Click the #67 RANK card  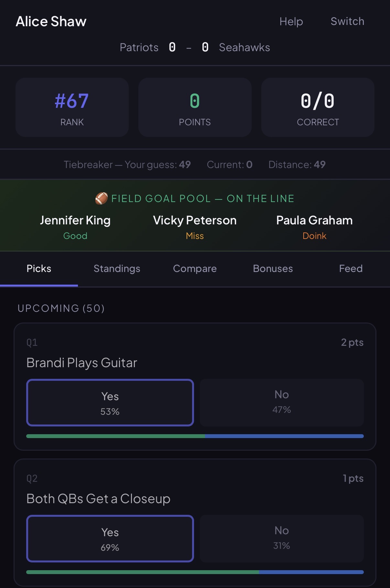tap(72, 107)
